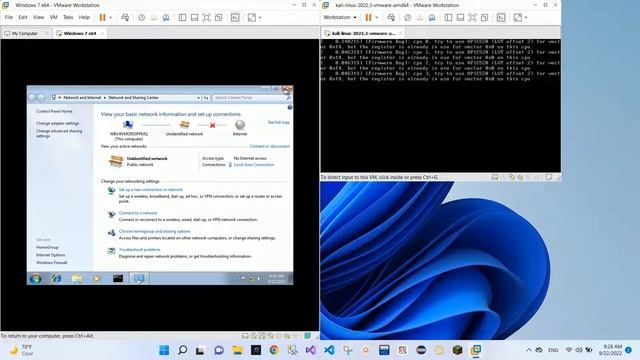Expand stretch guest dropdown in Kali window
This screenshot has height=360, width=640.
click(x=526, y=18)
